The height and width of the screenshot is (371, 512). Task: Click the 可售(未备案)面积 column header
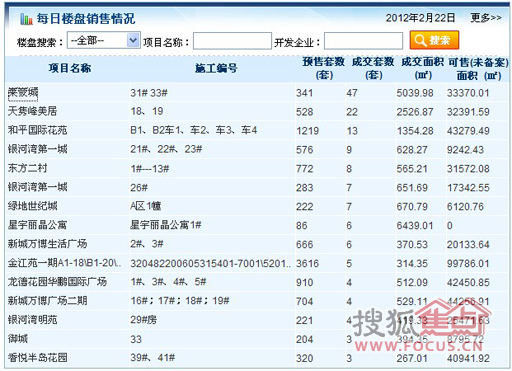point(479,68)
